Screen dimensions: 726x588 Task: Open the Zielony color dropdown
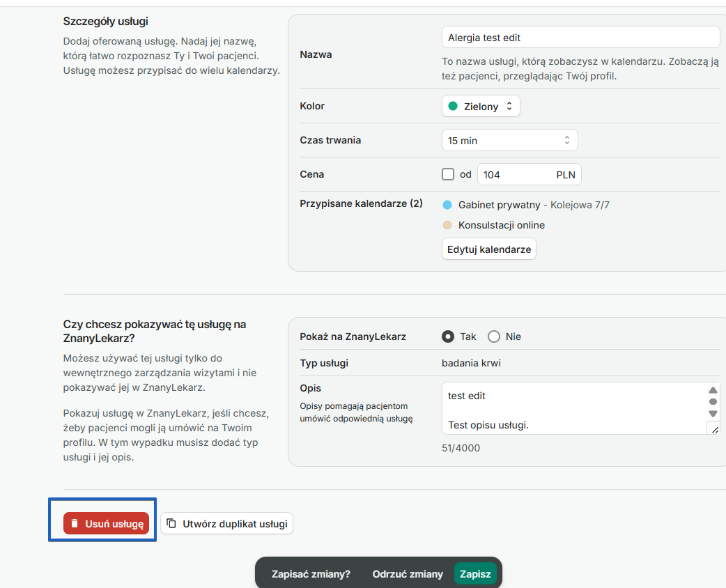coord(481,106)
